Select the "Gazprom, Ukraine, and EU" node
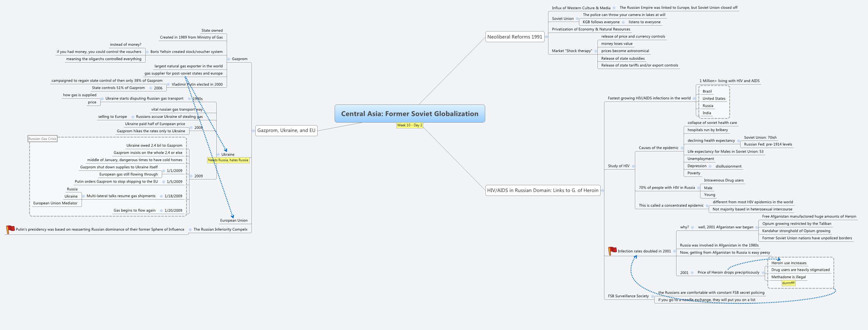The image size is (868, 330). tap(287, 130)
